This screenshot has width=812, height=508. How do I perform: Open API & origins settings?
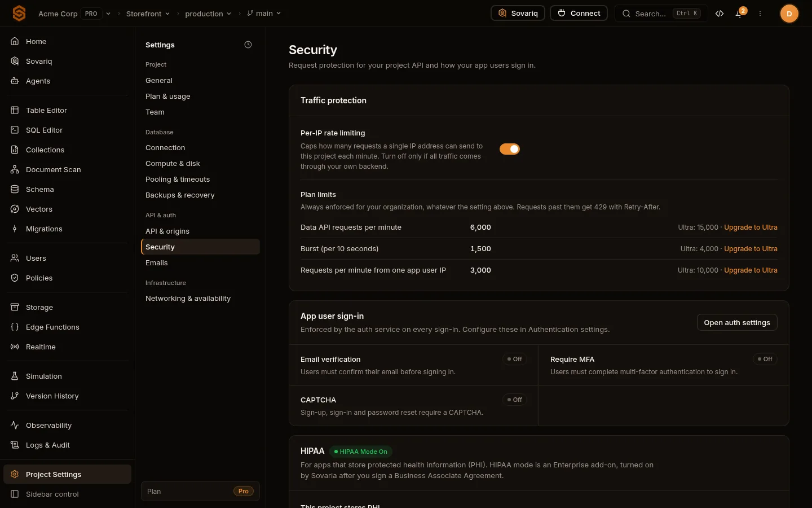[x=200, y=231]
